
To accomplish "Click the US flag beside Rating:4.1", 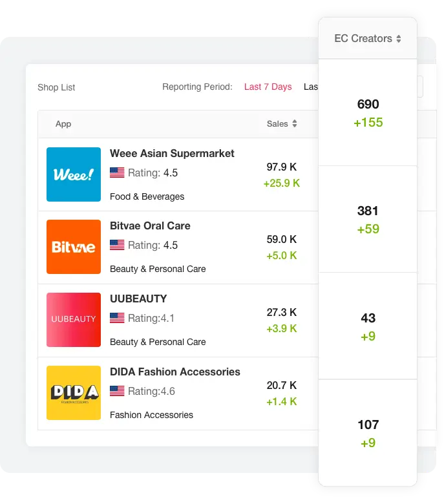I will click(x=117, y=318).
